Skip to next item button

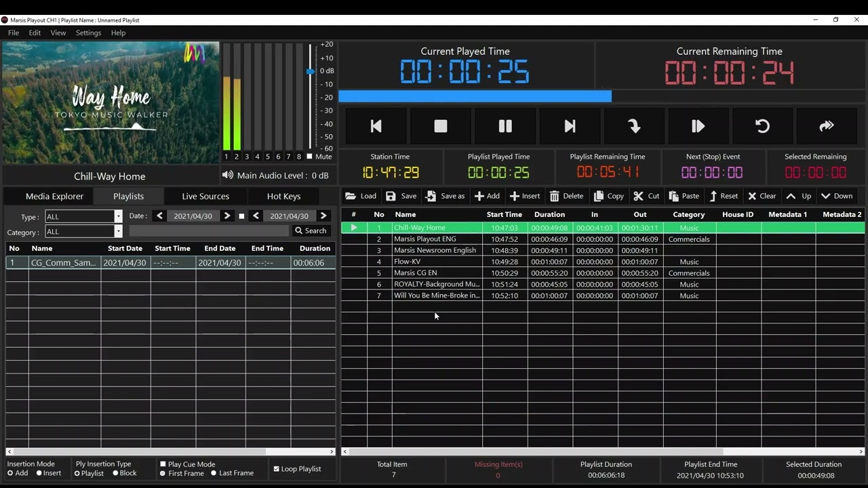[x=570, y=126]
